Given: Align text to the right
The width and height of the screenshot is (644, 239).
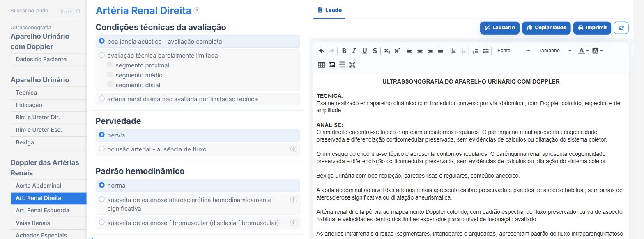Looking at the screenshot, I should tap(430, 51).
